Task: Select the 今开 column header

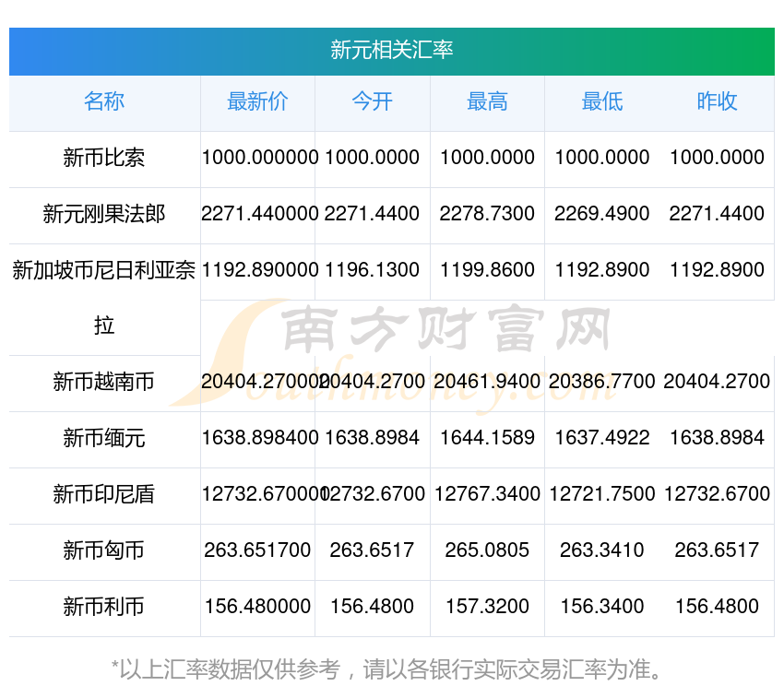Action: 373,101
